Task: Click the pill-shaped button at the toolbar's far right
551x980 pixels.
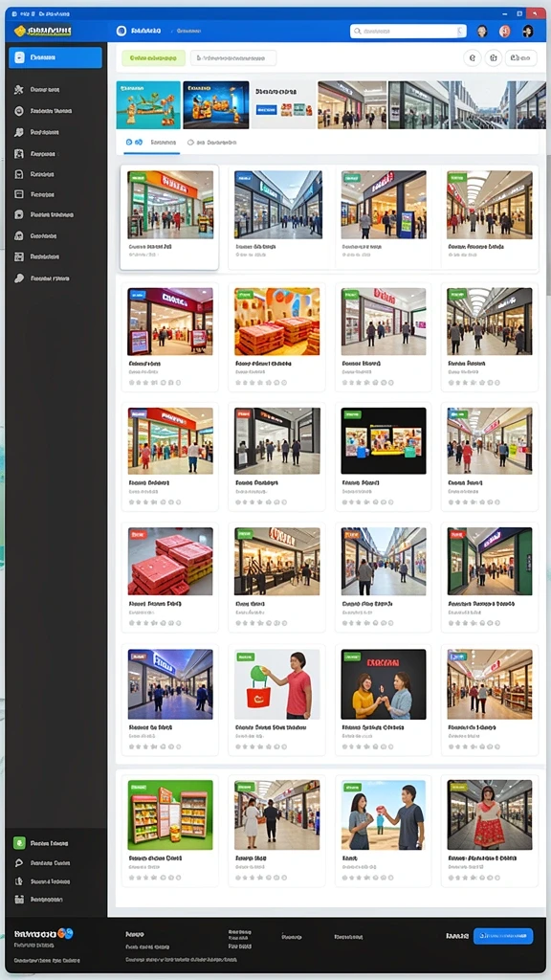Action: coord(521,58)
